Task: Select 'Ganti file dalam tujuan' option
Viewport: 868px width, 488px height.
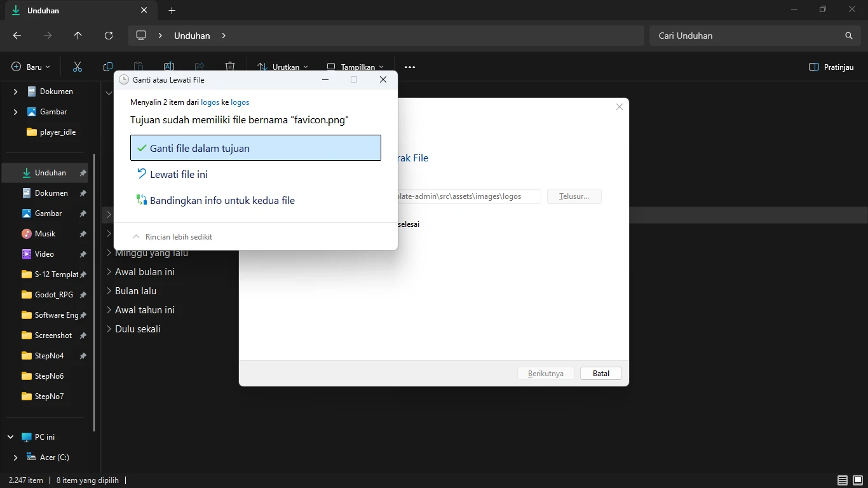Action: click(x=255, y=148)
